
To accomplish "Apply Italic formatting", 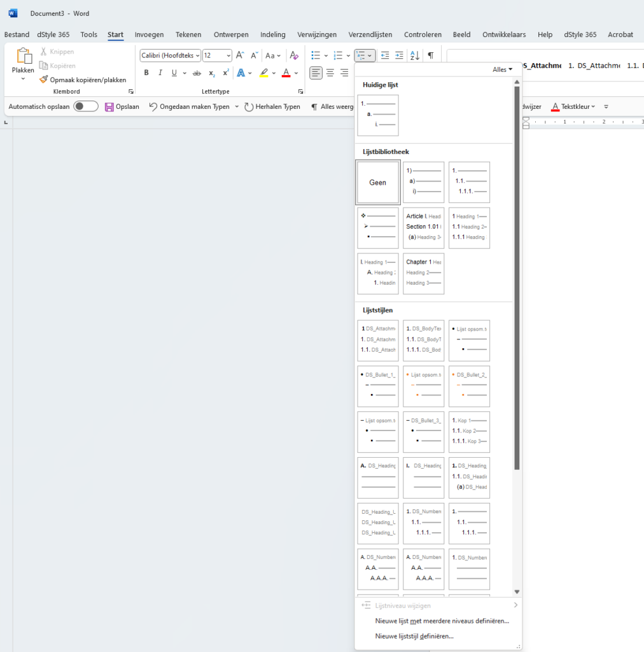I will click(160, 73).
